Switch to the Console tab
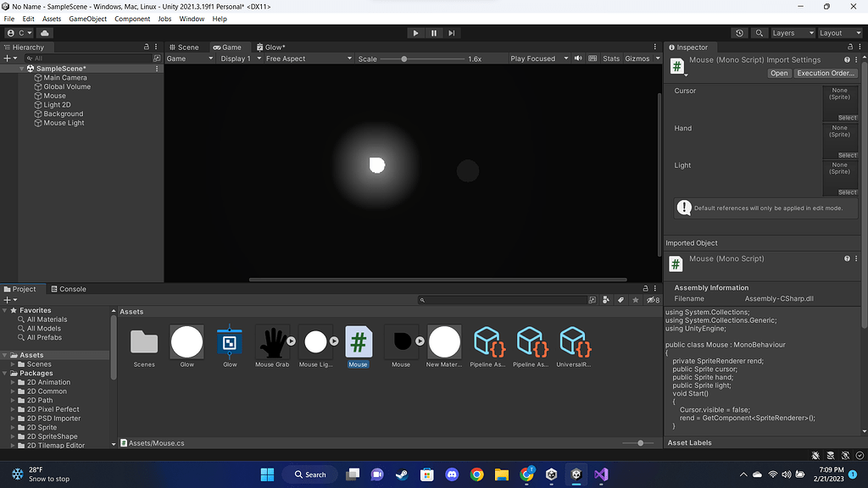The image size is (868, 488). click(x=68, y=289)
